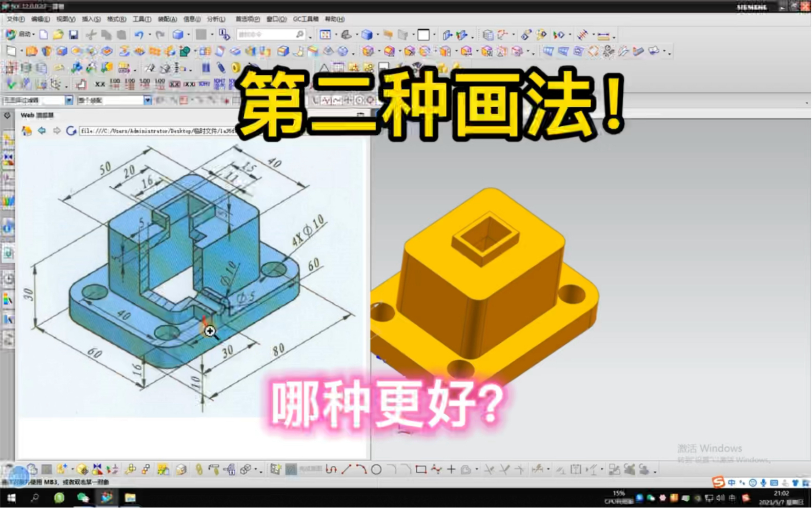Select the arc tool in bottom toolbar

tap(361, 469)
